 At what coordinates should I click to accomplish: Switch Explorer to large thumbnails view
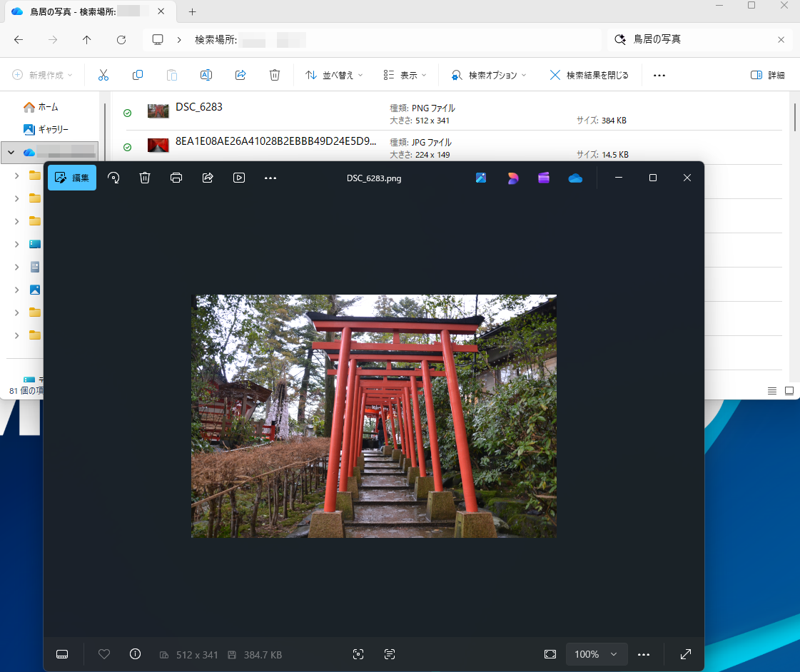coord(789,391)
